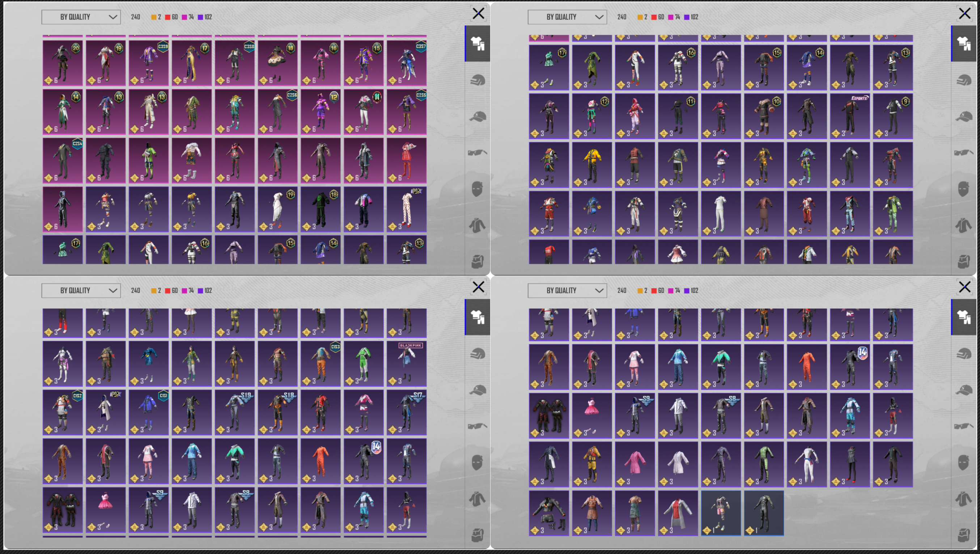Show face mask items in bottom-left panel
This screenshot has height=554, width=980.
(x=477, y=463)
